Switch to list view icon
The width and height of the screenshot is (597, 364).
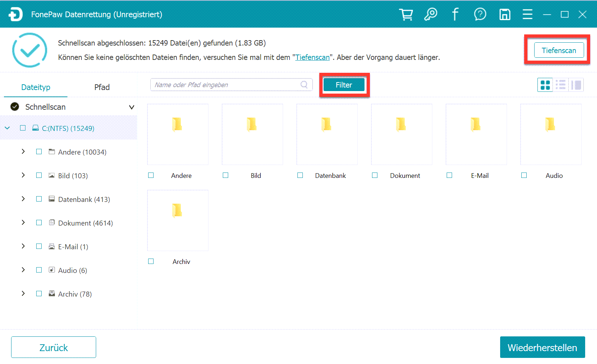click(561, 85)
